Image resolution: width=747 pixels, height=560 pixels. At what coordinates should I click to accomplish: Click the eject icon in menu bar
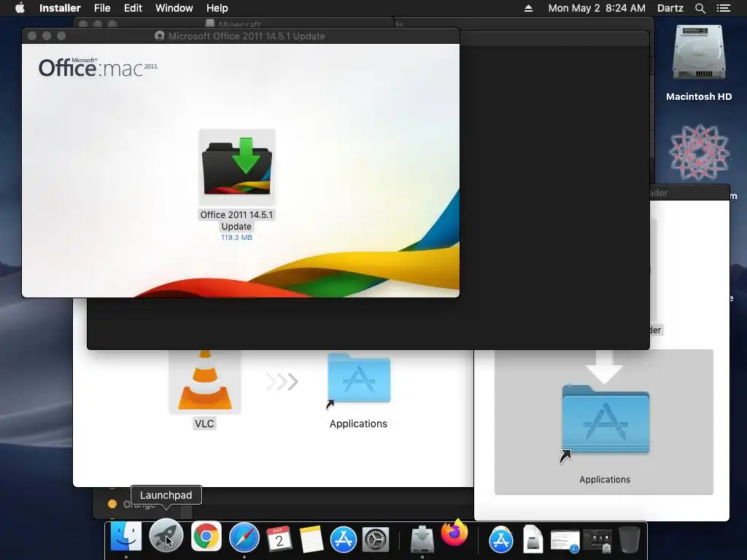point(528,8)
